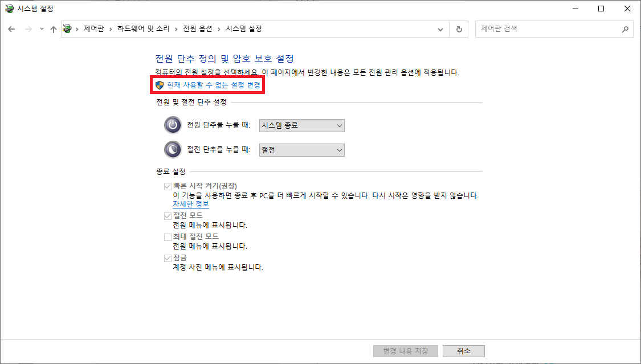641x364 pixels.
Task: Click 변경 내용 저장 button
Action: pos(406,351)
